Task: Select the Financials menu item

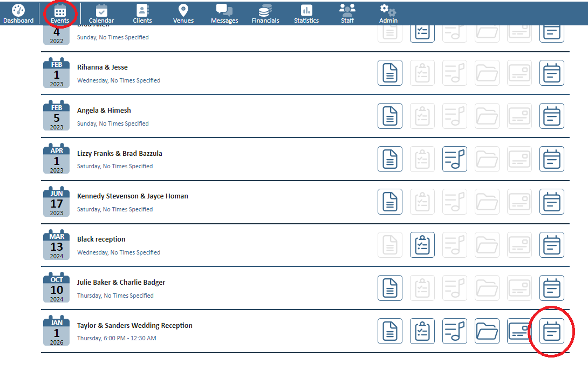Action: (x=265, y=13)
